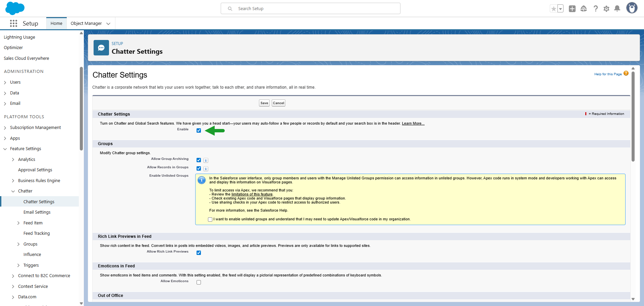
Task: Uncheck Allow Rich Link Previews
Action: [199, 253]
